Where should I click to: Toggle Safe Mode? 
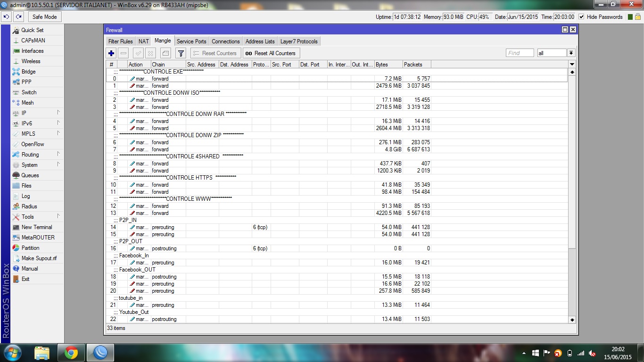[x=44, y=17]
